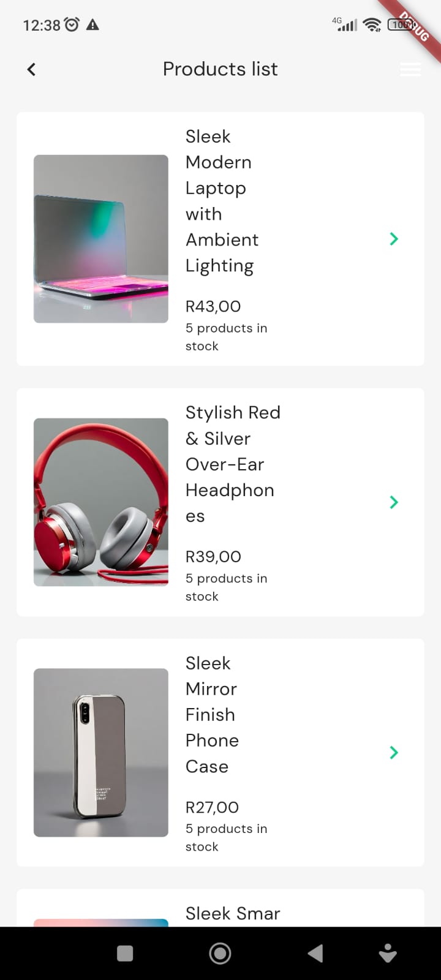
Task: Select the laptop product thumbnail
Action: click(101, 239)
